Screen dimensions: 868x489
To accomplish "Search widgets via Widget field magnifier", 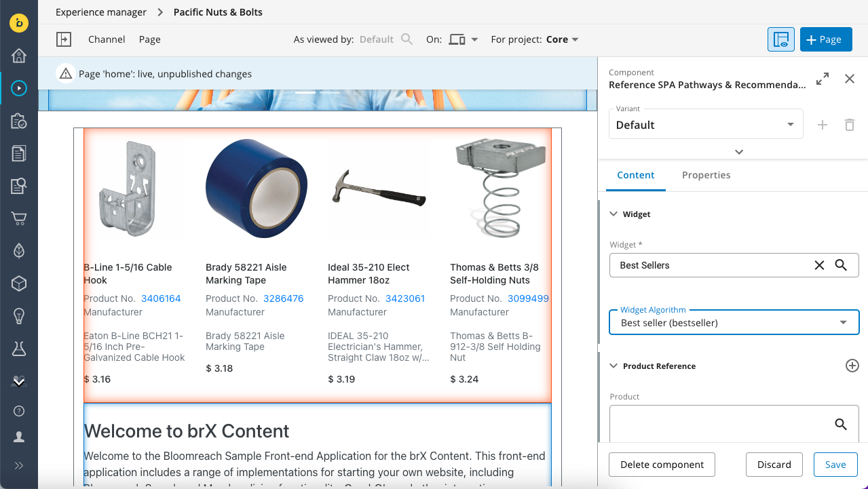I will (841, 265).
